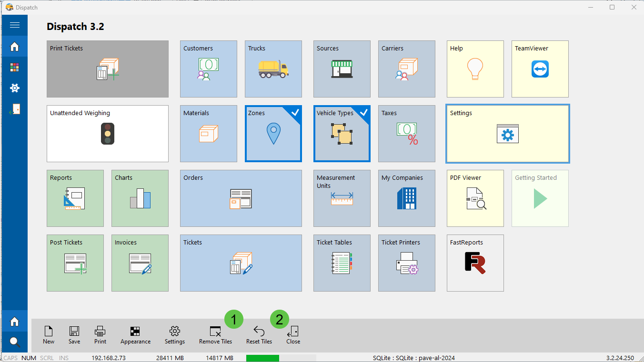Expand the hamburger navigation menu

[14, 25]
